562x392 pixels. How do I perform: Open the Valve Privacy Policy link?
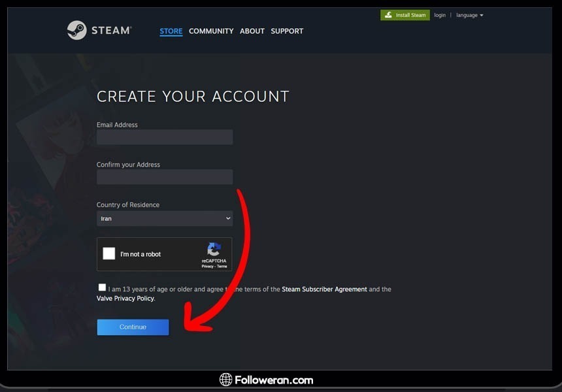pyautogui.click(x=125, y=299)
